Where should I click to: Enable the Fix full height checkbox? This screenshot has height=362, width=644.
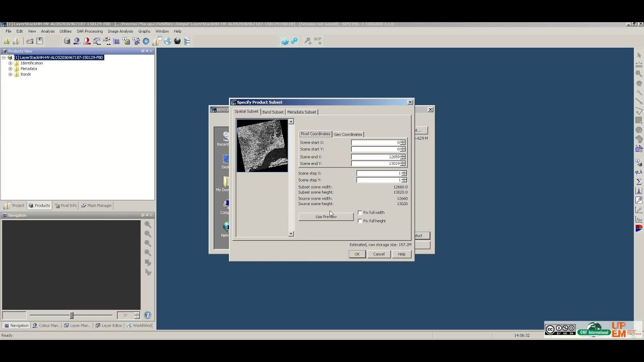(360, 221)
